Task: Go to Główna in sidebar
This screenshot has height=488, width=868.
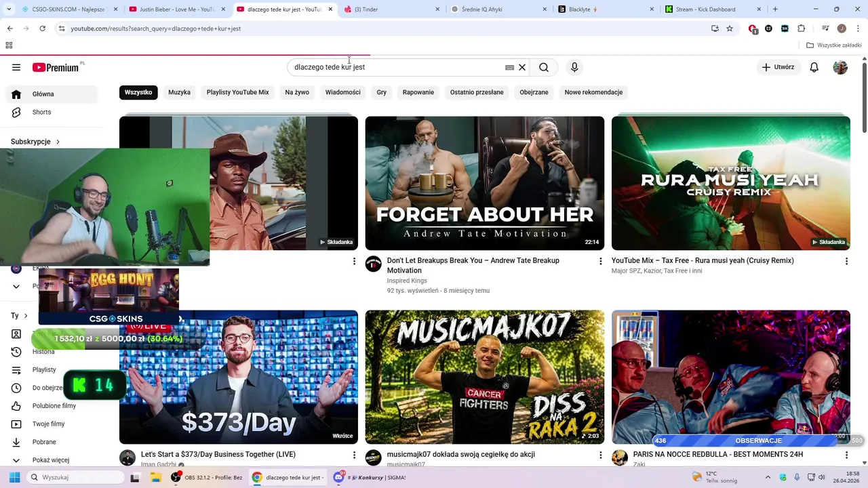Action: coord(52,94)
